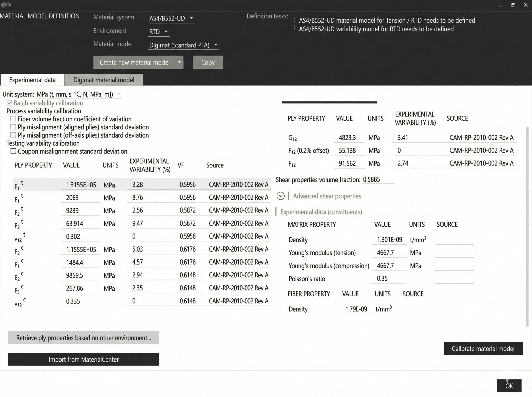Screen dimensions: 532x397
Task: Enable Fiber volume fraction coefficient of variation
Action: pos(14,119)
